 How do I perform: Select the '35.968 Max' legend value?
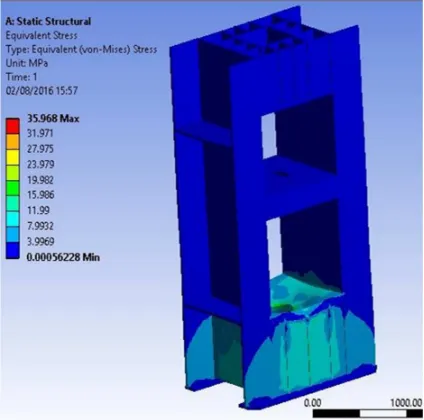tap(53, 118)
